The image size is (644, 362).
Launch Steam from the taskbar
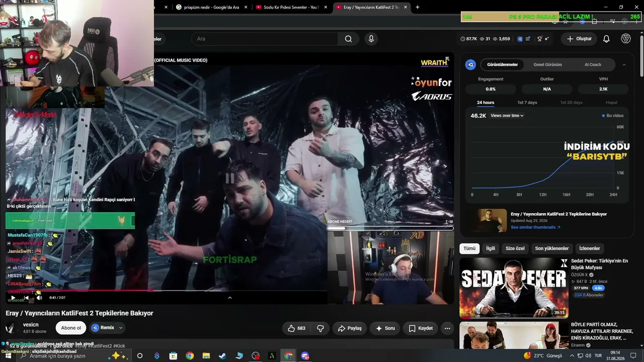222,356
